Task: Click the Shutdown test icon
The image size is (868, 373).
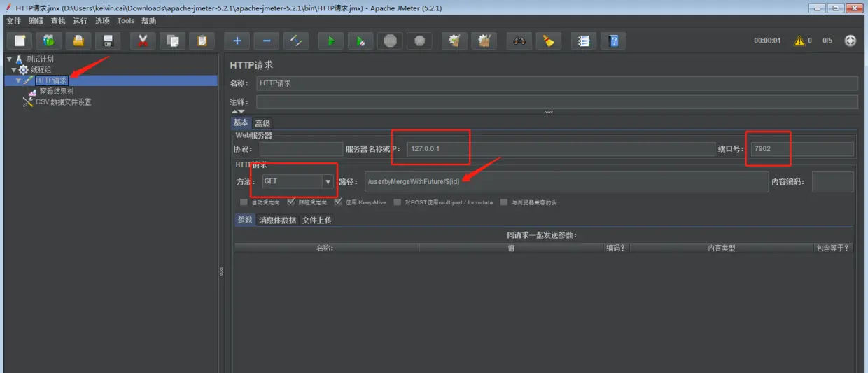Action: 419,41
